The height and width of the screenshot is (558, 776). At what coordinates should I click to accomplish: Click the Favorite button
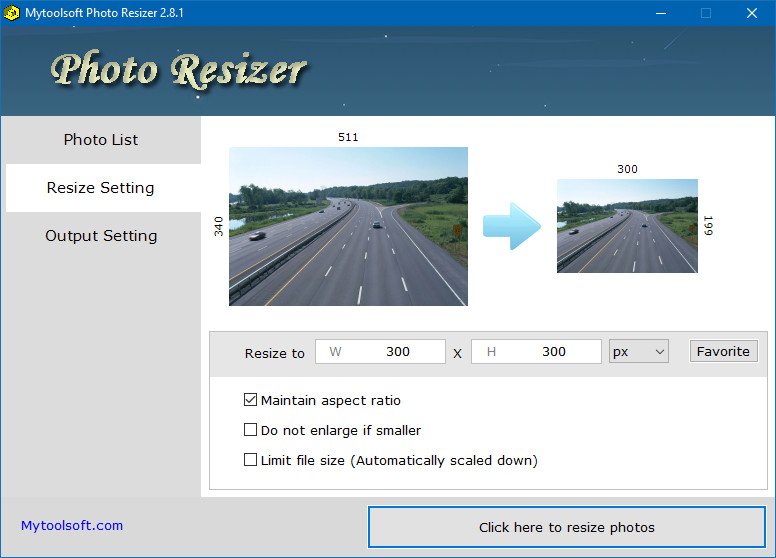click(x=723, y=351)
